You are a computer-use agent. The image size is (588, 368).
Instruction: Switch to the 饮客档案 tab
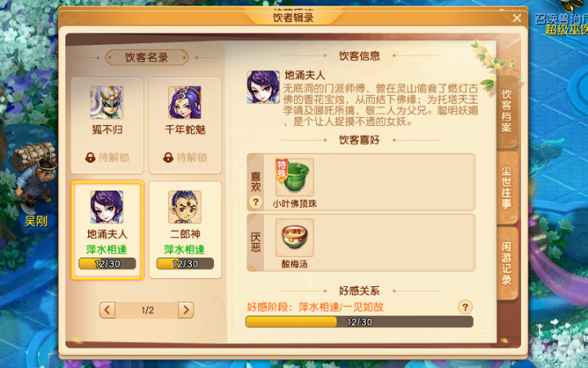coord(507,111)
